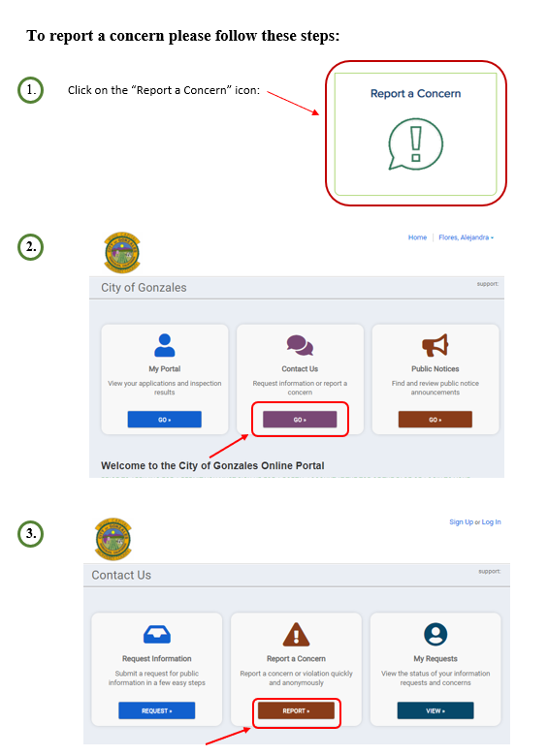The image size is (548, 756).
Task: Click the Sign Up link
Action: coord(461,521)
